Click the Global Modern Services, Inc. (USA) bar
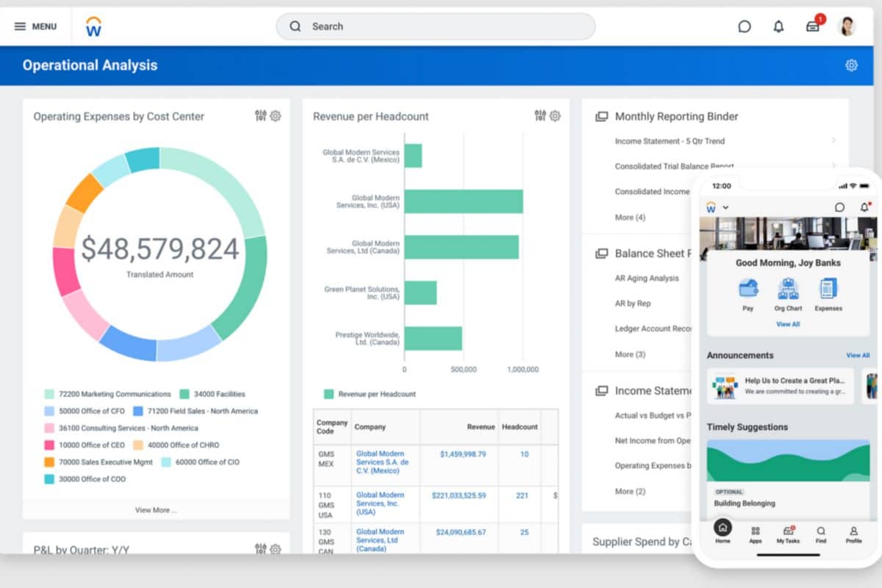Viewport: 882px width, 588px height. (464, 201)
